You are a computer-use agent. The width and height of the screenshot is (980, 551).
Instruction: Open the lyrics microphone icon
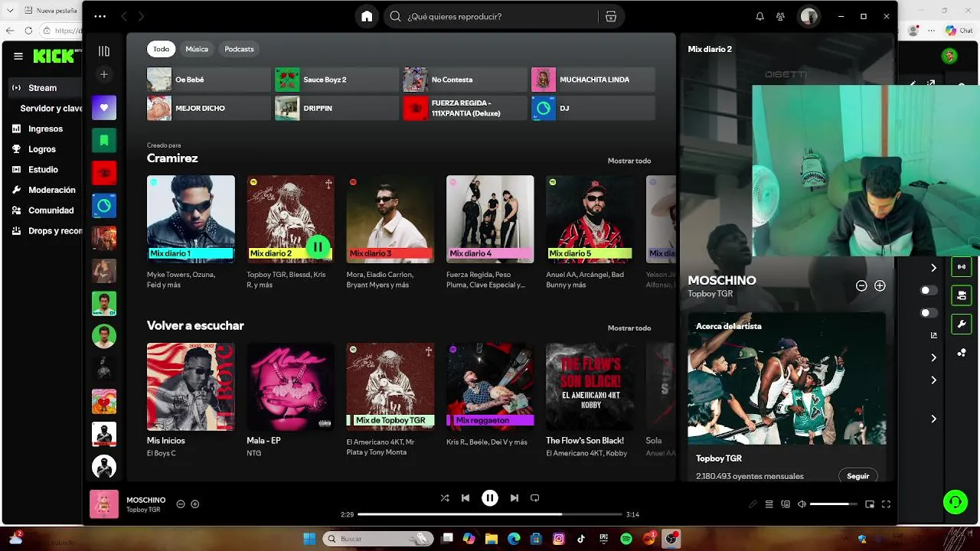[x=753, y=504]
